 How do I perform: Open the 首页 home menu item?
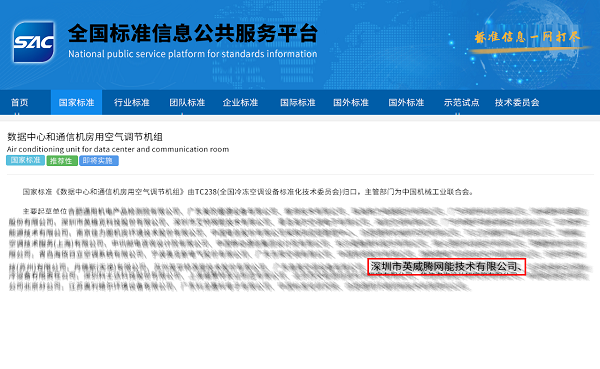[20, 103]
